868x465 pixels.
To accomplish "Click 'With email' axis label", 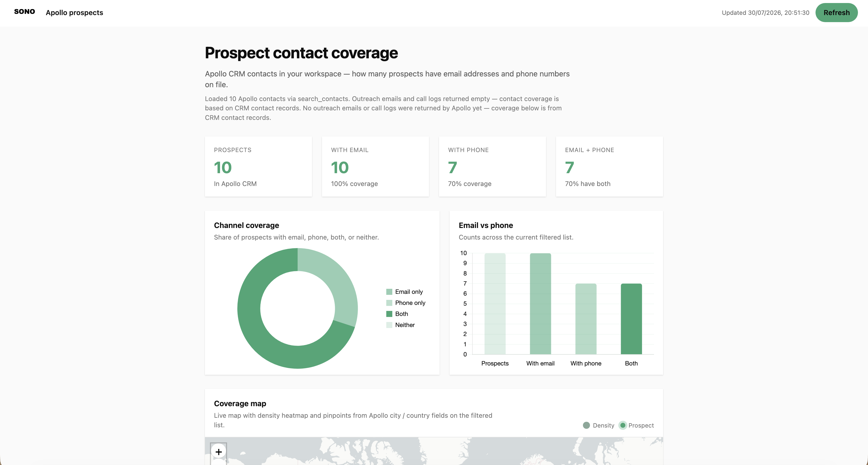I will (x=540, y=363).
